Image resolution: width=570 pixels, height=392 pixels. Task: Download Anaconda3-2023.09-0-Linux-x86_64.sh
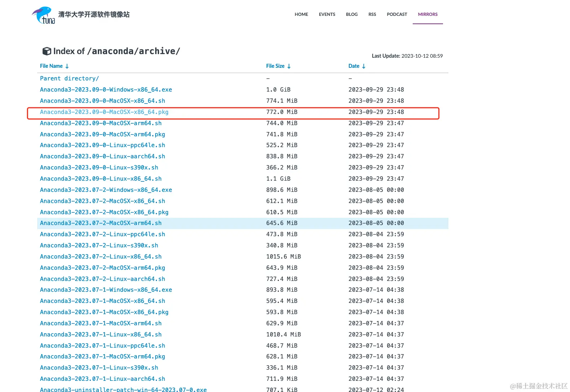pyautogui.click(x=101, y=179)
